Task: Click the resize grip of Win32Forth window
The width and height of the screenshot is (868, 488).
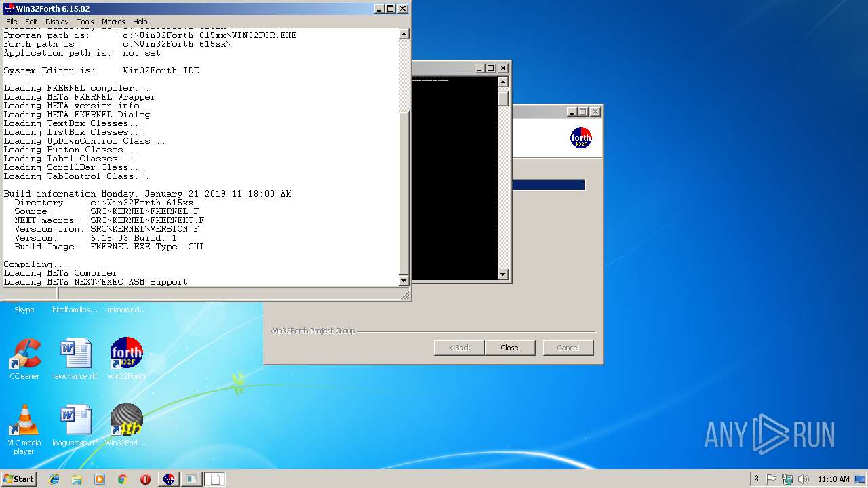Action: 406,296
